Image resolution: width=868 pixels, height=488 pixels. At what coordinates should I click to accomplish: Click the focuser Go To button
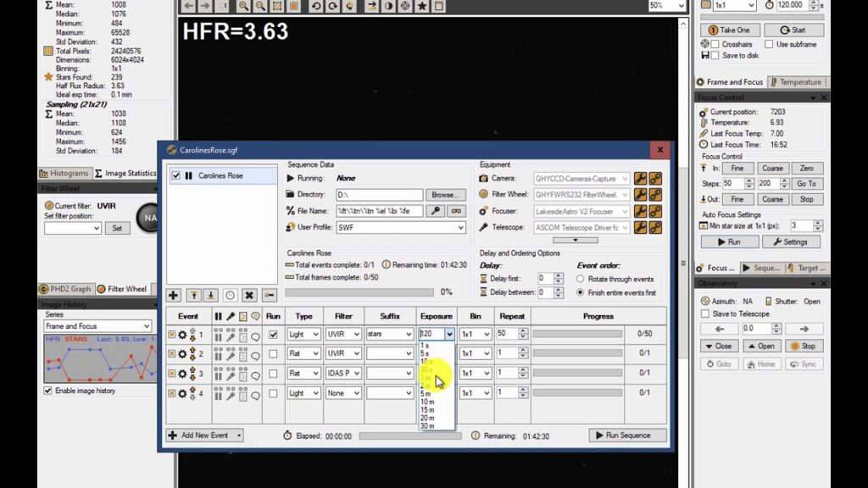pyautogui.click(x=806, y=184)
